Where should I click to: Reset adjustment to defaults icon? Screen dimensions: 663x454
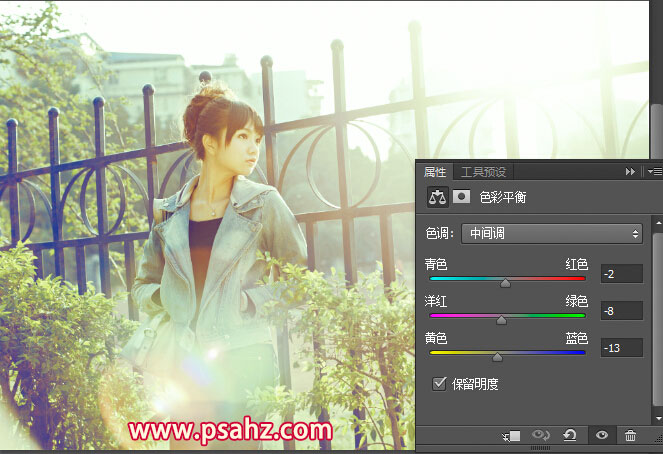click(570, 436)
